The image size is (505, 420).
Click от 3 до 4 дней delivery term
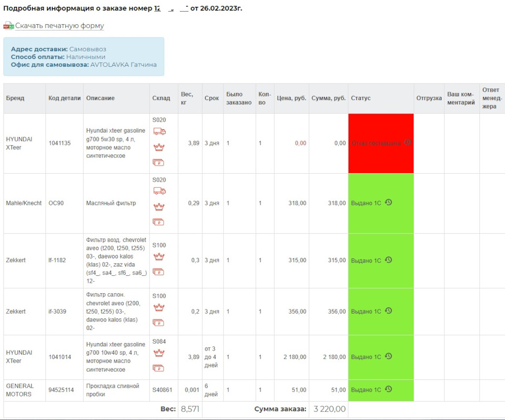point(211,357)
